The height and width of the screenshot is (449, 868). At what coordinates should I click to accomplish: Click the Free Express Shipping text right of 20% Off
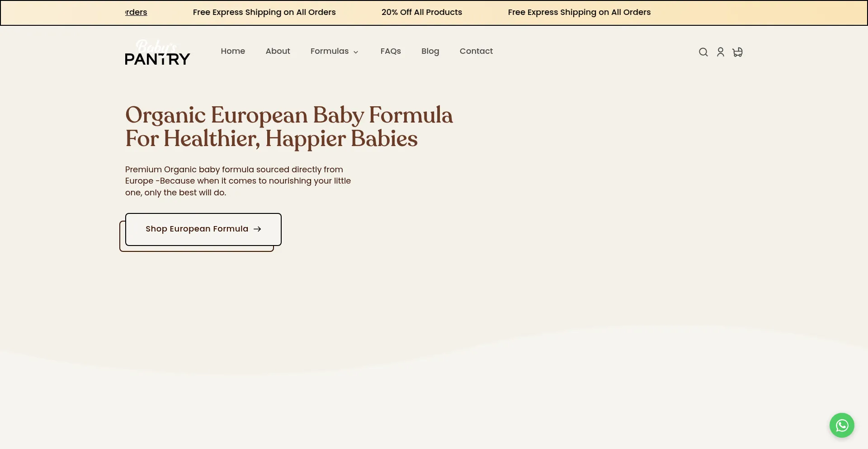point(579,12)
